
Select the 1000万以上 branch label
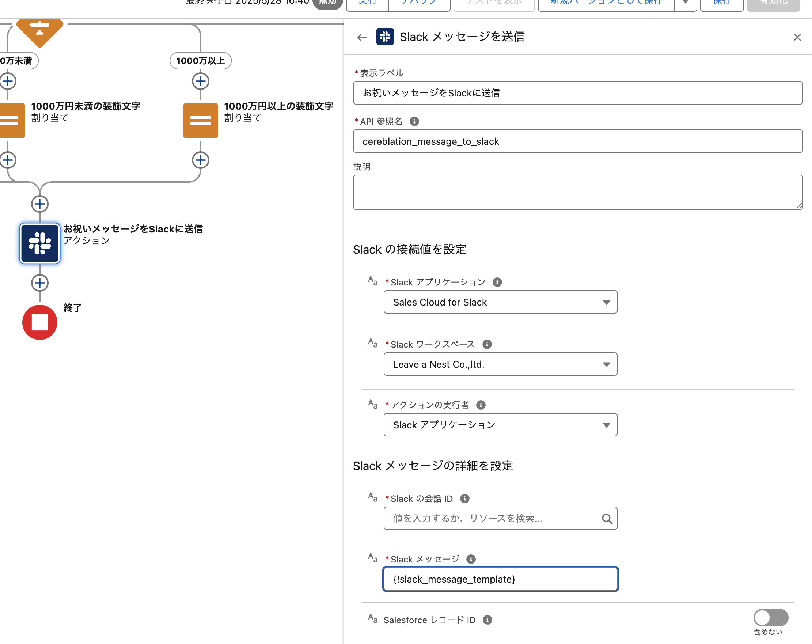200,61
